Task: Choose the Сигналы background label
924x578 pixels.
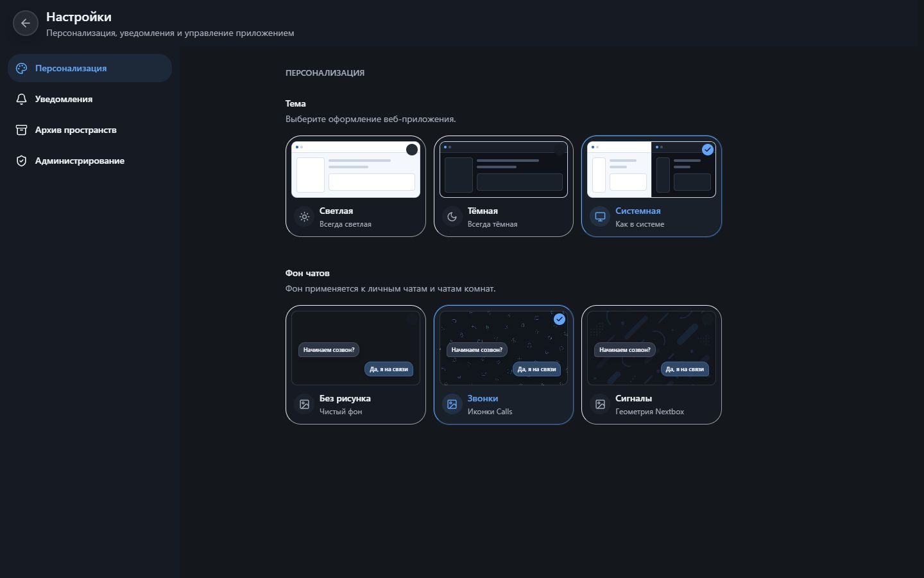Action: (x=633, y=398)
